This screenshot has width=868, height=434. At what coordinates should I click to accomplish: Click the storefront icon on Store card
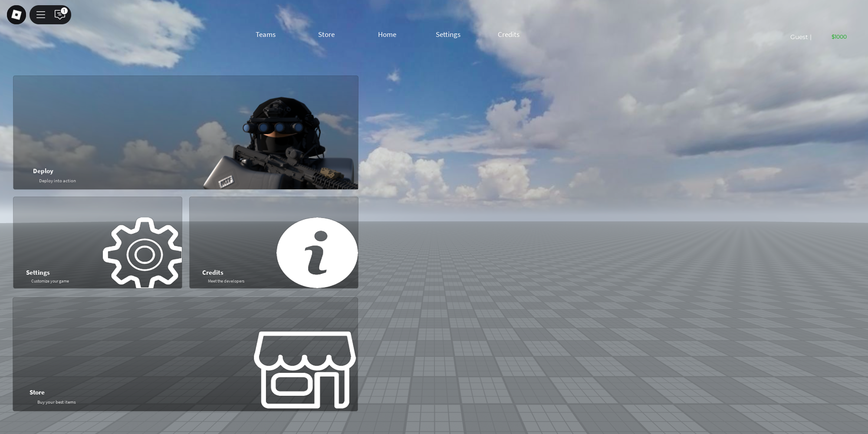304,370
